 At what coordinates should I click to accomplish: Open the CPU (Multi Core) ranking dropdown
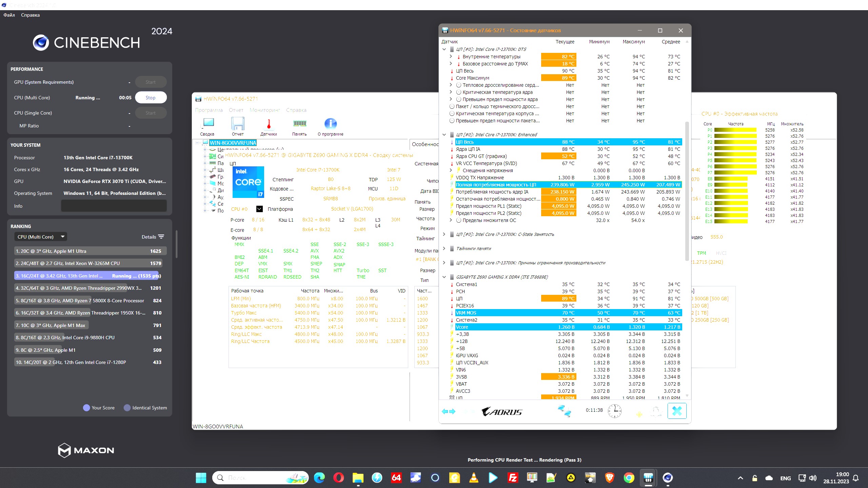coord(41,237)
